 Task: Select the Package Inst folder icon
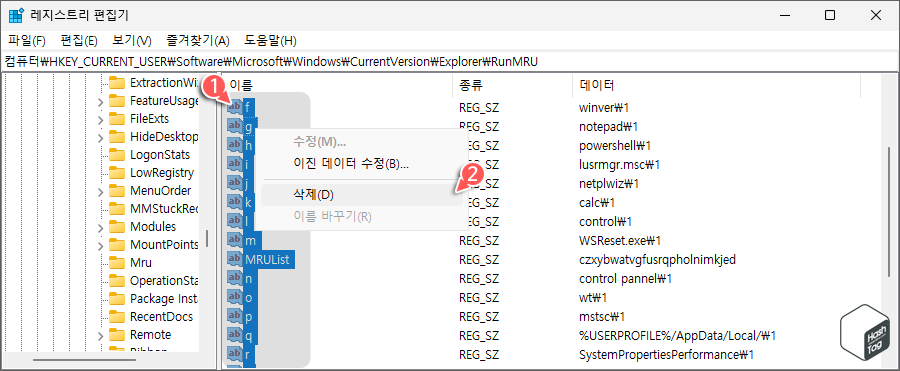coord(117,299)
